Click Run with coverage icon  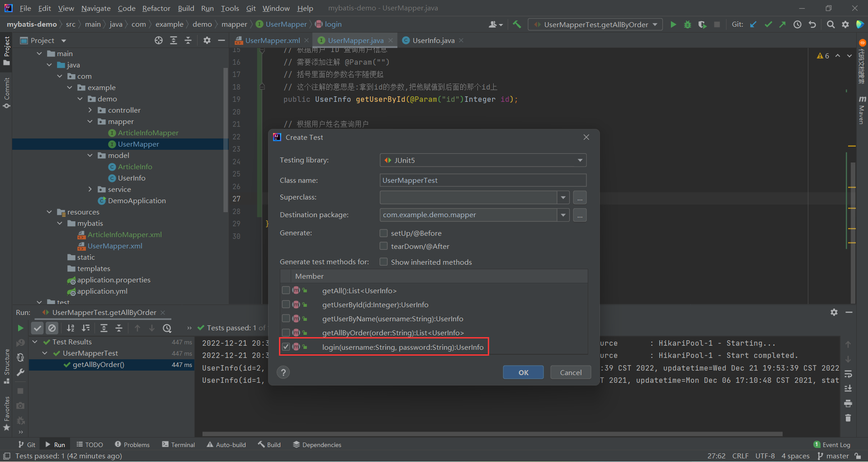(702, 24)
